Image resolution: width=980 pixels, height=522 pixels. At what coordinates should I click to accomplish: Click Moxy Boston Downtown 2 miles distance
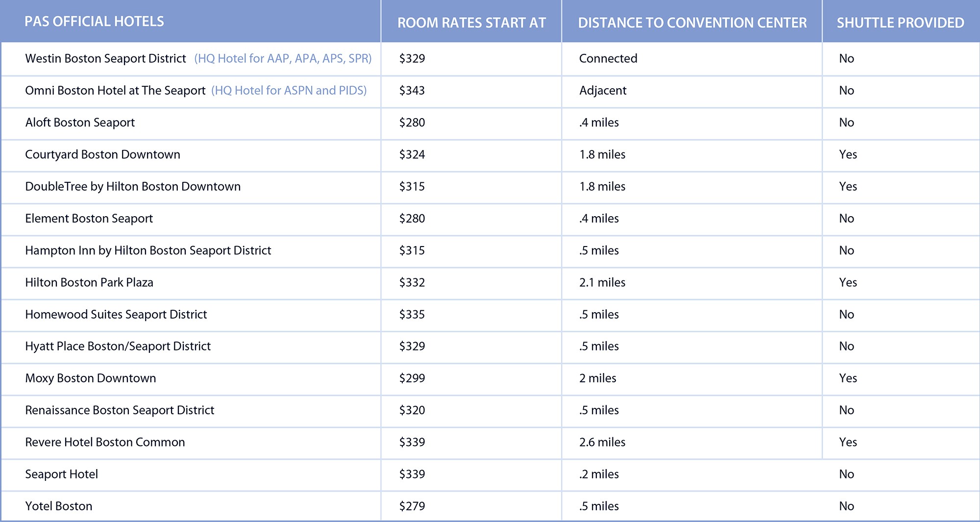click(597, 378)
